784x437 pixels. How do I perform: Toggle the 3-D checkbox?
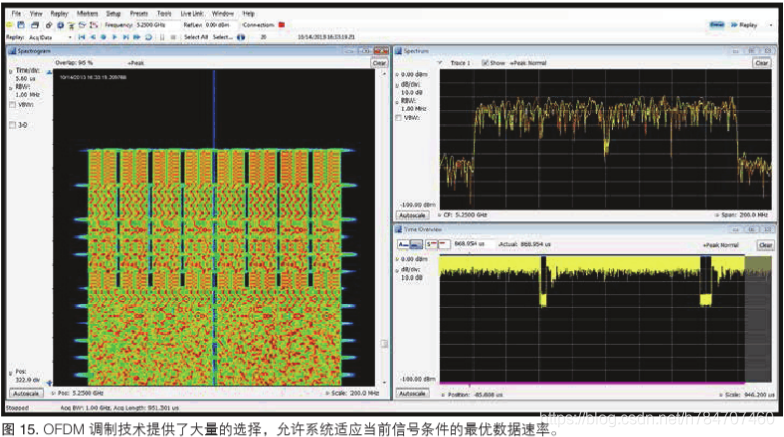(12, 125)
